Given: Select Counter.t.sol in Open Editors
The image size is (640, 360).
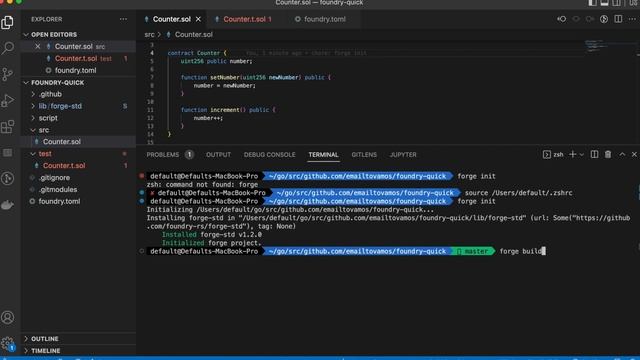Looking at the screenshot, I should pyautogui.click(x=76, y=58).
